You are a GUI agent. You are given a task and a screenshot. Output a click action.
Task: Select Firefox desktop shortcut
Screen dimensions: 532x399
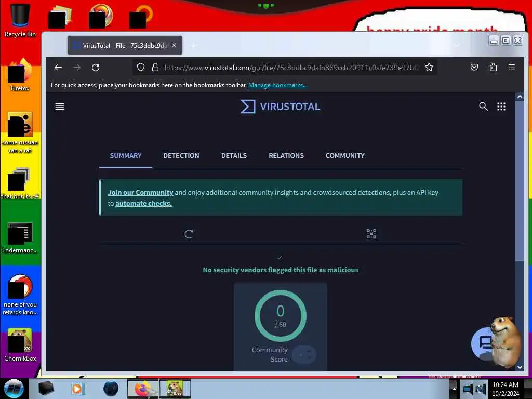coord(20,75)
